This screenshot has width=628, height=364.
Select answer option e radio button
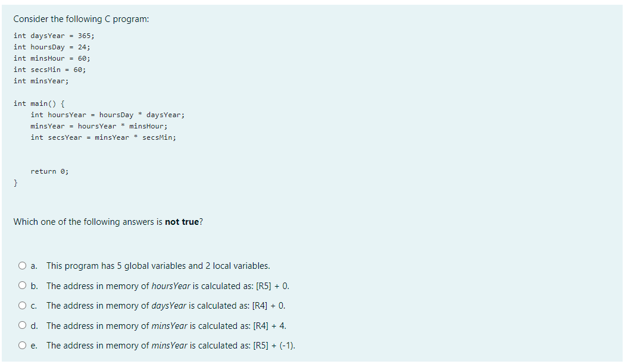(22, 346)
